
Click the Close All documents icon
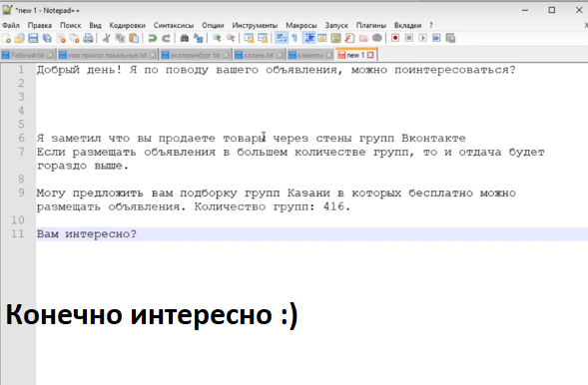[x=75, y=38]
